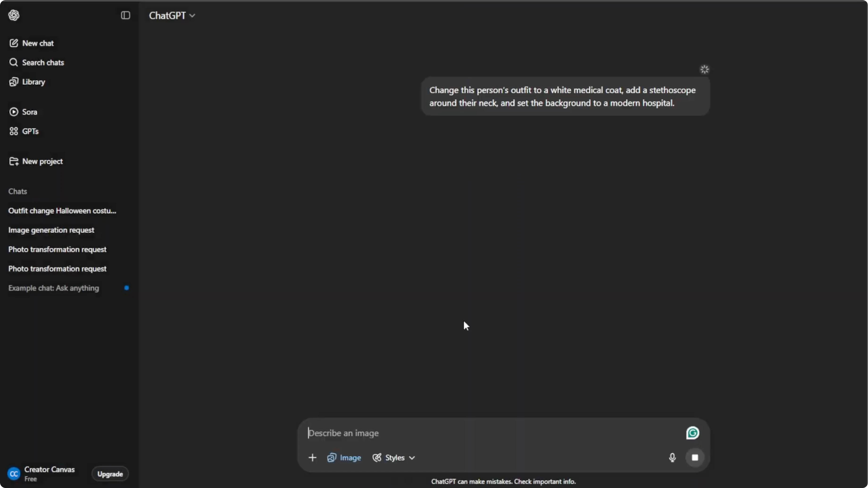Click the New chat pencil icon
Screen dimensions: 868x488
[x=13, y=43]
